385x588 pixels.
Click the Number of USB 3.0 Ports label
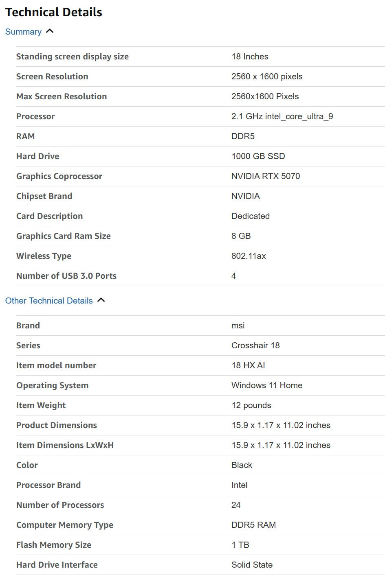66,276
